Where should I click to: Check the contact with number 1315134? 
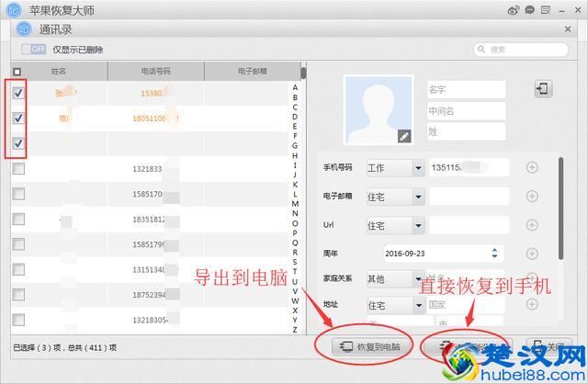18,269
